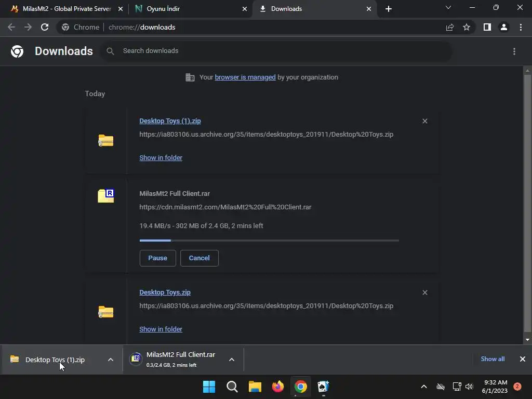Go back to previous page
The image size is (532, 399).
[11, 27]
